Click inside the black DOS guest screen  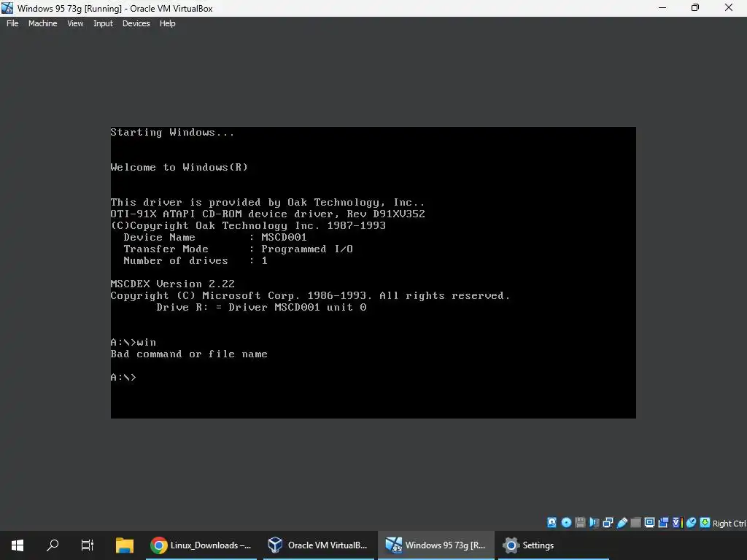point(373,273)
